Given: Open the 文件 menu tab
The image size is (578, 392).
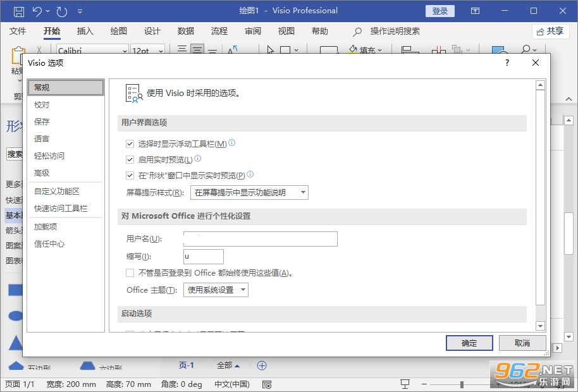Looking at the screenshot, I should [18, 32].
